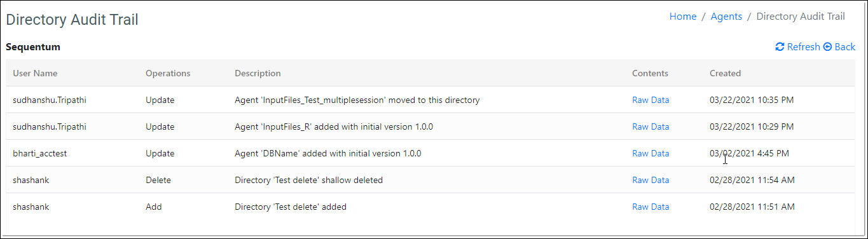Select the User Name column header

point(35,73)
